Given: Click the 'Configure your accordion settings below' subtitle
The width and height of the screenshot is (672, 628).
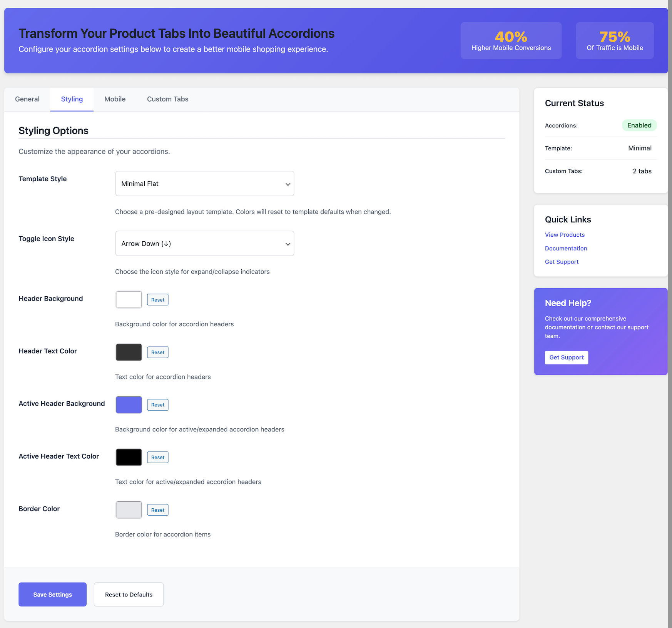Looking at the screenshot, I should click(173, 49).
